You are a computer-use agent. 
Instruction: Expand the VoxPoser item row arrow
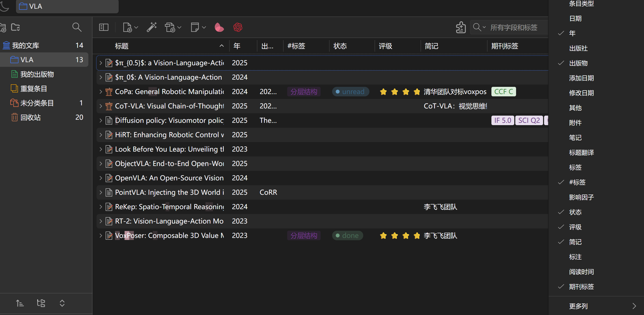pos(101,236)
